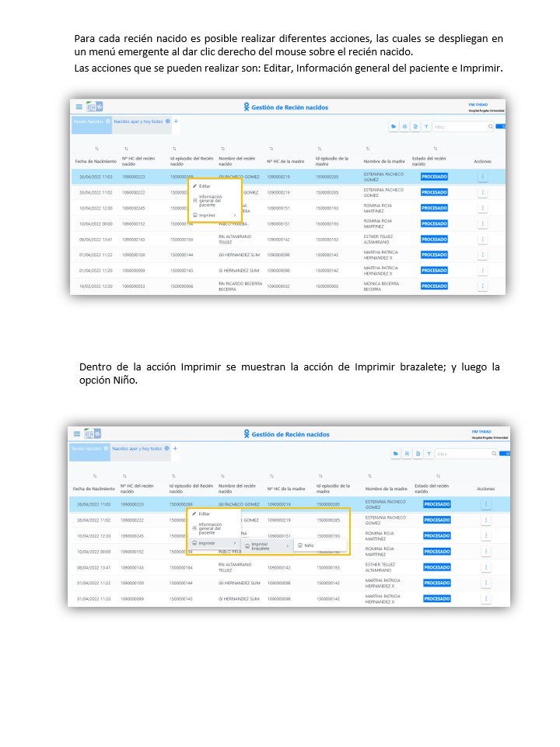The height and width of the screenshot is (747, 560).
Task: Click the Editar pencil option in upper menu
Action: (204, 186)
